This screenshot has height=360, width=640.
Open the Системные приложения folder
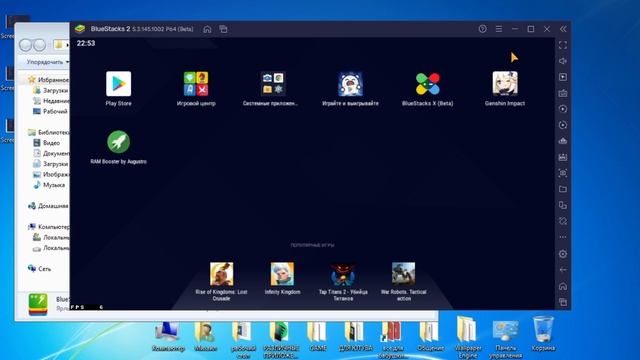pos(273,84)
